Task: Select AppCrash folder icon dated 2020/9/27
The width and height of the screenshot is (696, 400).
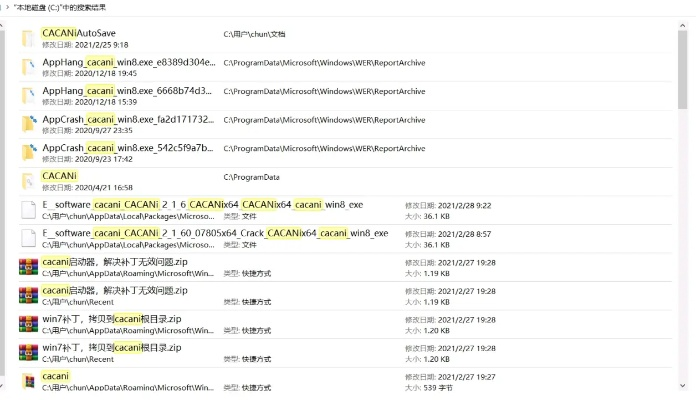Action: [28, 125]
